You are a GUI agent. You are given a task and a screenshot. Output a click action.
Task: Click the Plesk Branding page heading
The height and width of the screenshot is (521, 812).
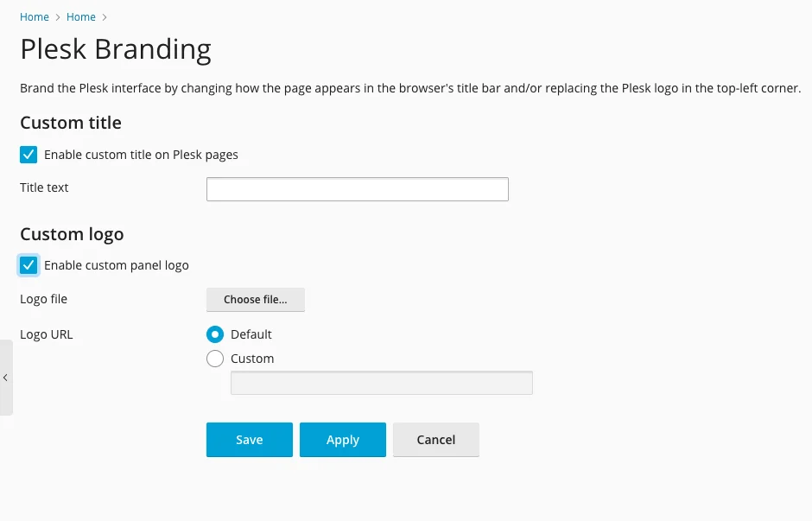(115, 49)
